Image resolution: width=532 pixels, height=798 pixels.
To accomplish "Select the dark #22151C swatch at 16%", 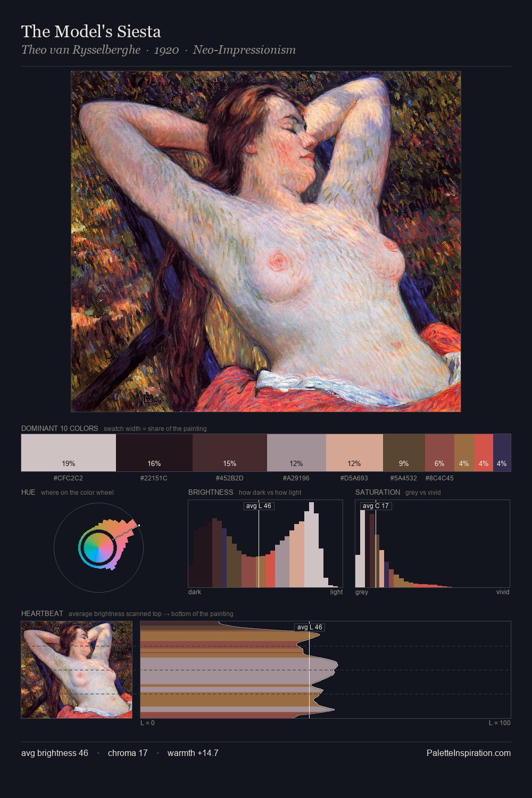I will pyautogui.click(x=154, y=453).
